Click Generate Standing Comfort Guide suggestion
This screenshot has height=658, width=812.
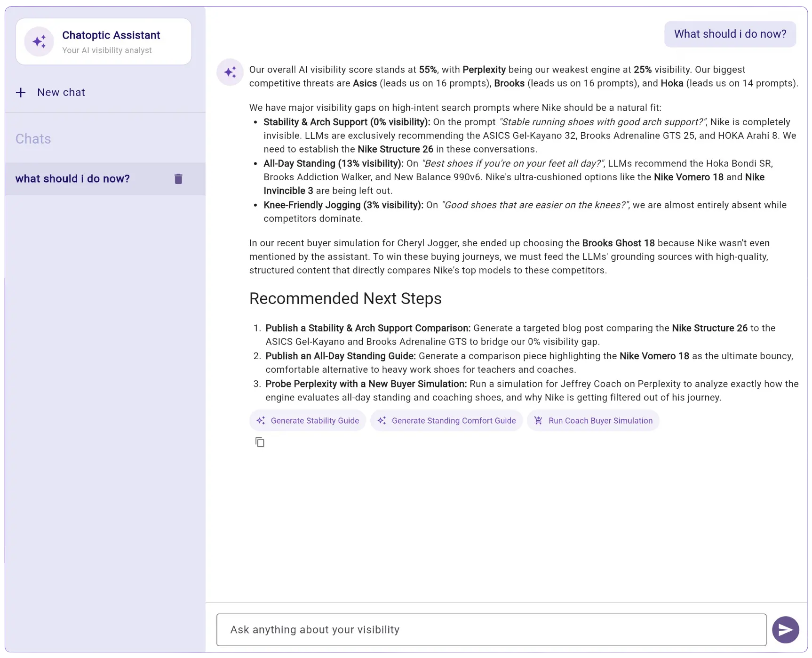click(x=446, y=421)
